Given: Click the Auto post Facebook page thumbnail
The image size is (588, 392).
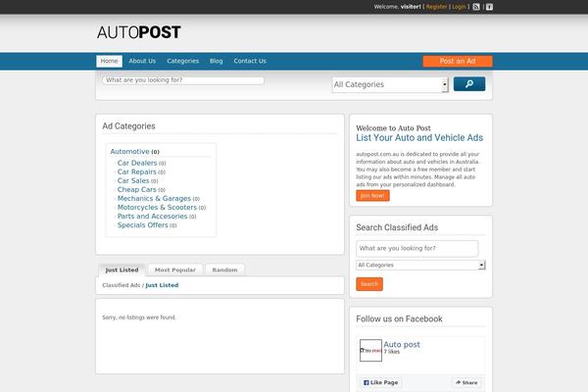Looking at the screenshot, I should pyautogui.click(x=370, y=351).
